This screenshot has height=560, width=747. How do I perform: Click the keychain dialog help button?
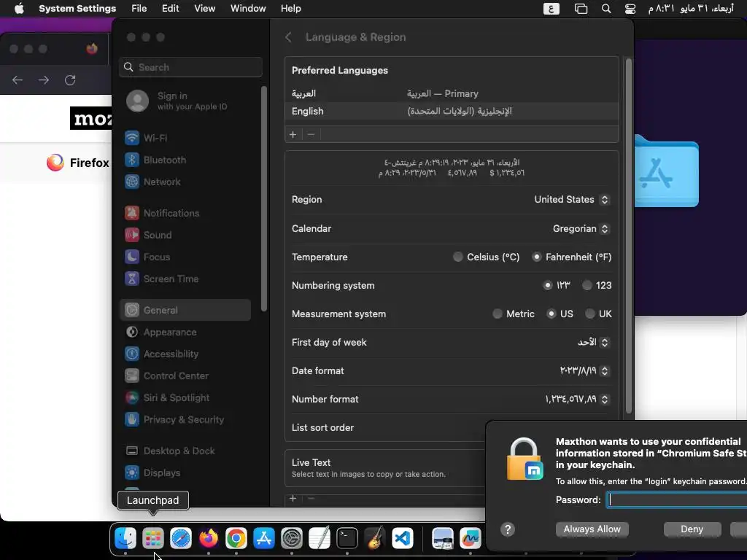508,529
